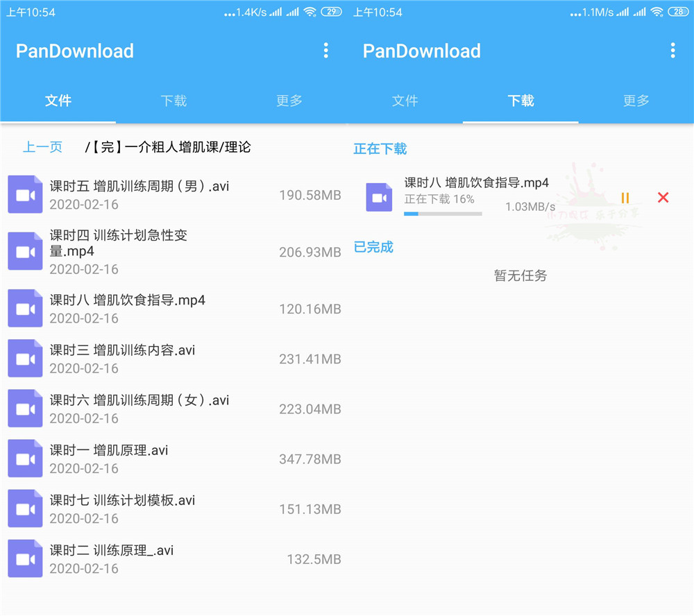Open file 课时七 训练计划模板.avi

[174, 508]
